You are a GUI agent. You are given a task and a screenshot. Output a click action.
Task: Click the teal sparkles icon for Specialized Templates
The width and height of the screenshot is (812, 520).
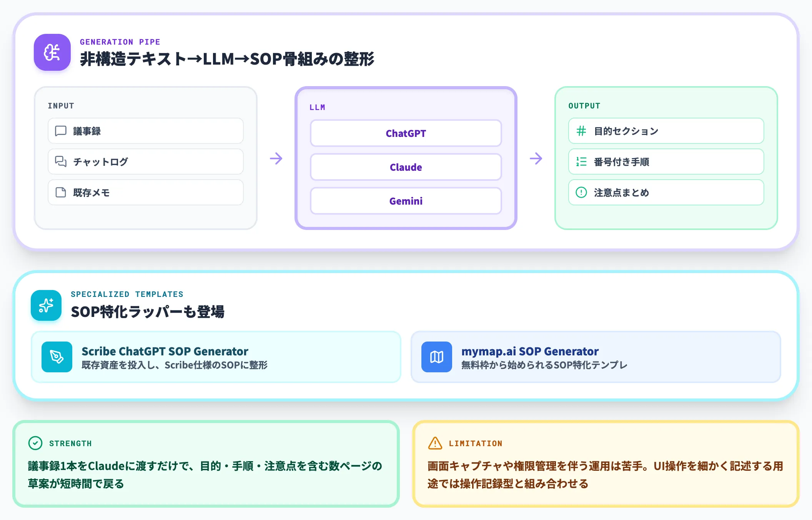click(46, 305)
